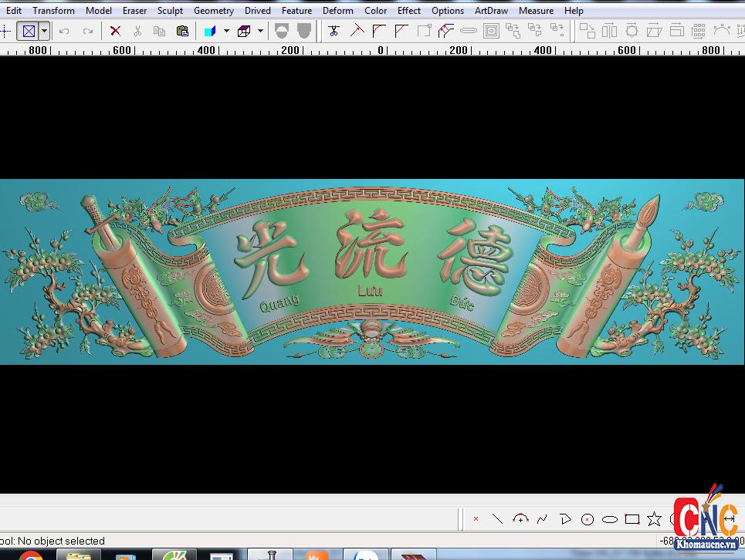Click the array grid icon

(x=699, y=32)
